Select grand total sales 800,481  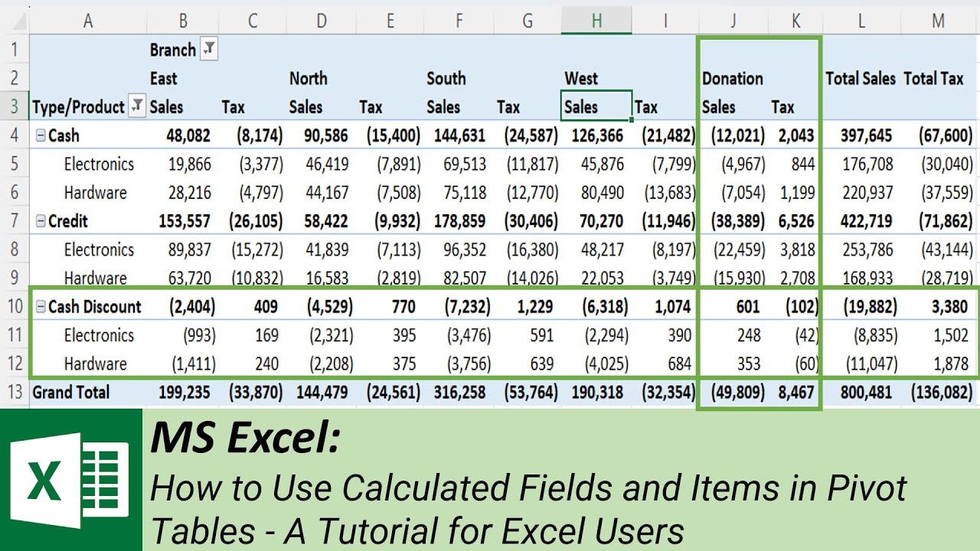click(x=866, y=393)
